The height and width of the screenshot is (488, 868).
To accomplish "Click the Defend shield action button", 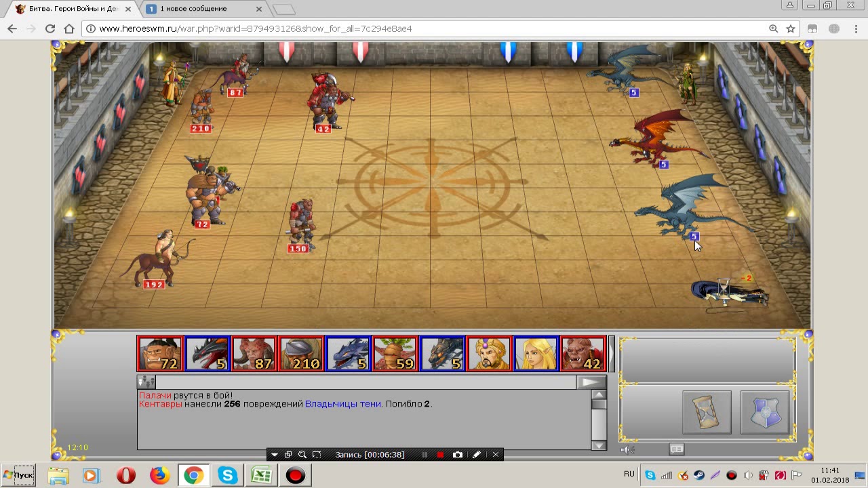I will coord(765,411).
